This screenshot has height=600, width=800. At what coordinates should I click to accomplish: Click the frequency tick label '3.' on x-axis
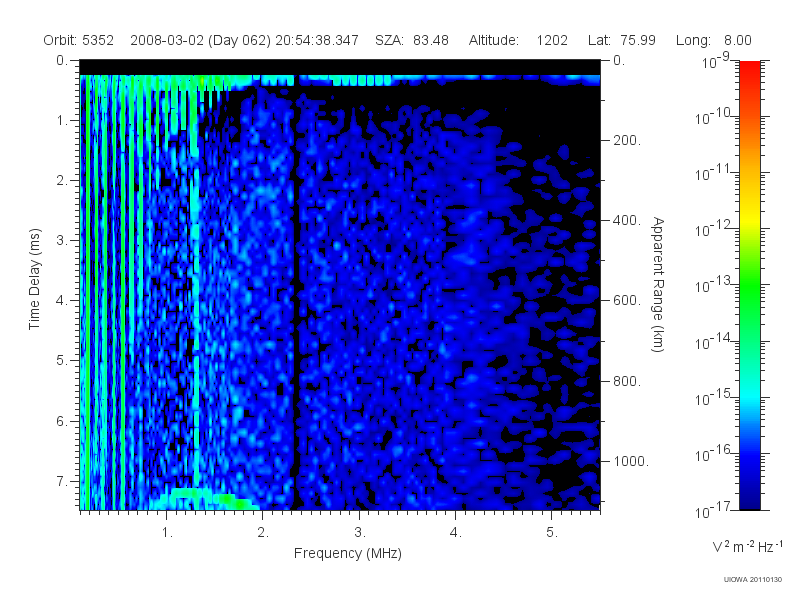(x=360, y=533)
